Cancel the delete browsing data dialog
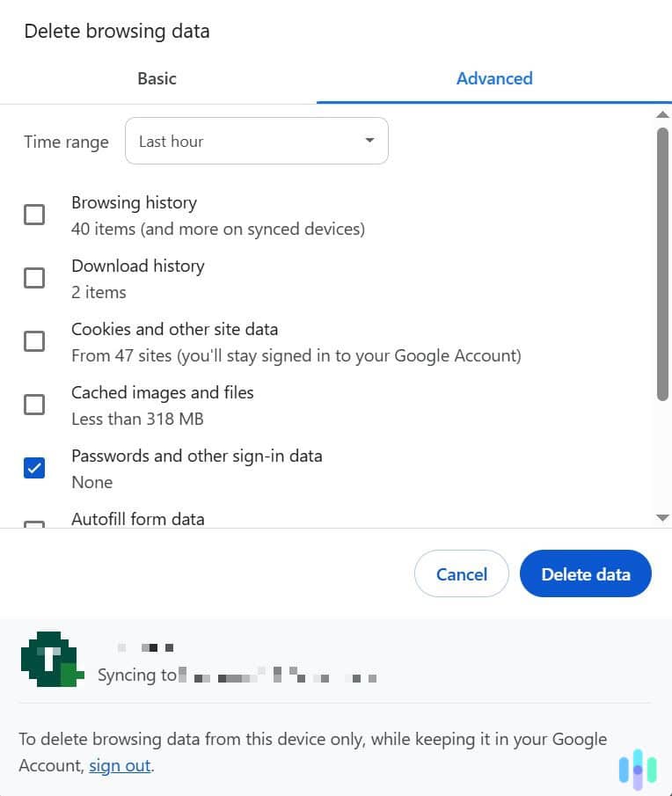The height and width of the screenshot is (796, 672). [x=461, y=573]
